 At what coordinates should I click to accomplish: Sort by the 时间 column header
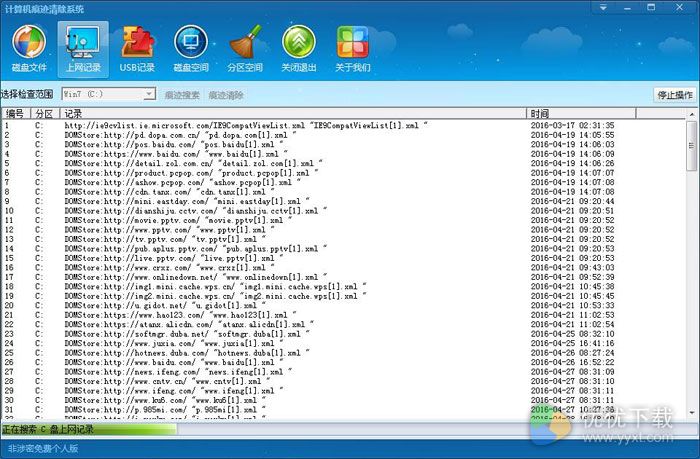[x=581, y=113]
